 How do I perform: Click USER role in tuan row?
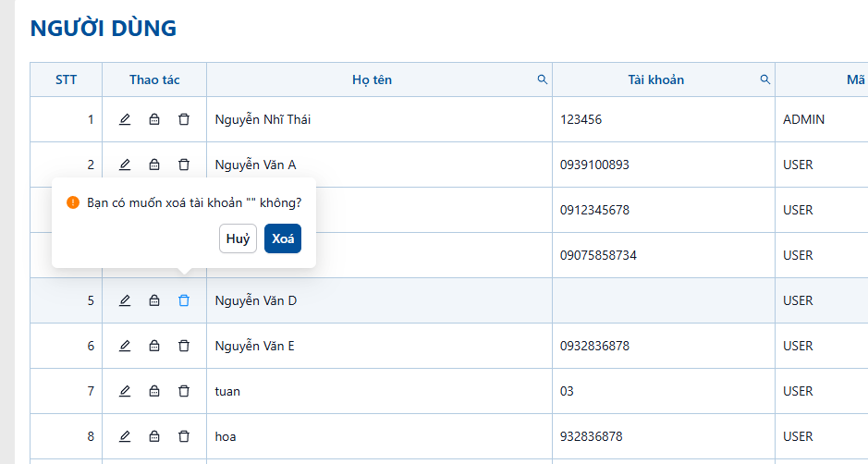798,391
